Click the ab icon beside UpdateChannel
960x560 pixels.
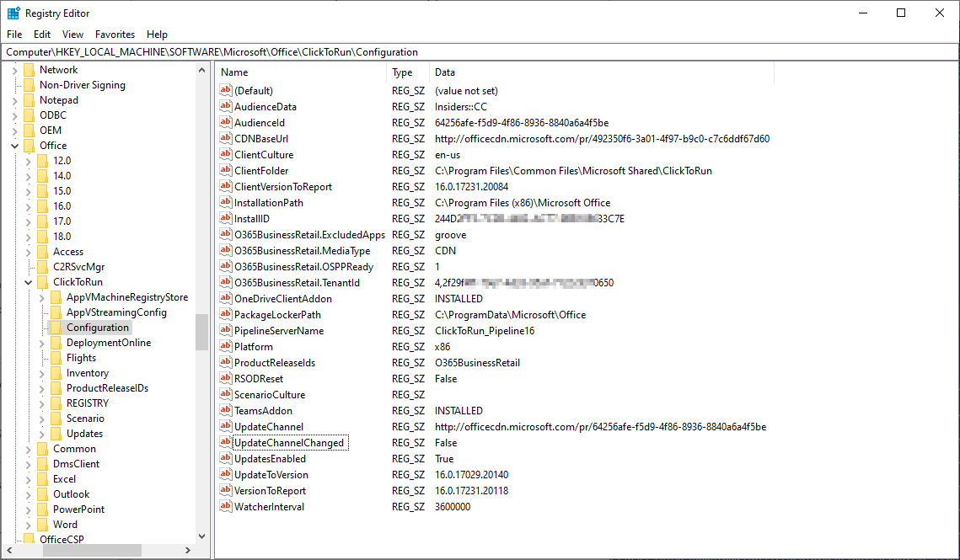(x=225, y=426)
